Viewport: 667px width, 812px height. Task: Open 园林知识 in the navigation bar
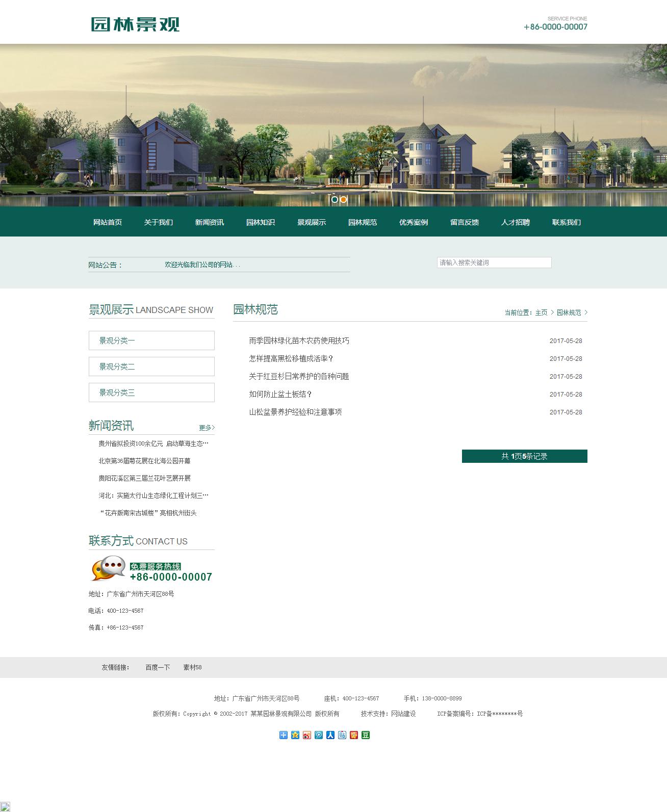point(260,222)
